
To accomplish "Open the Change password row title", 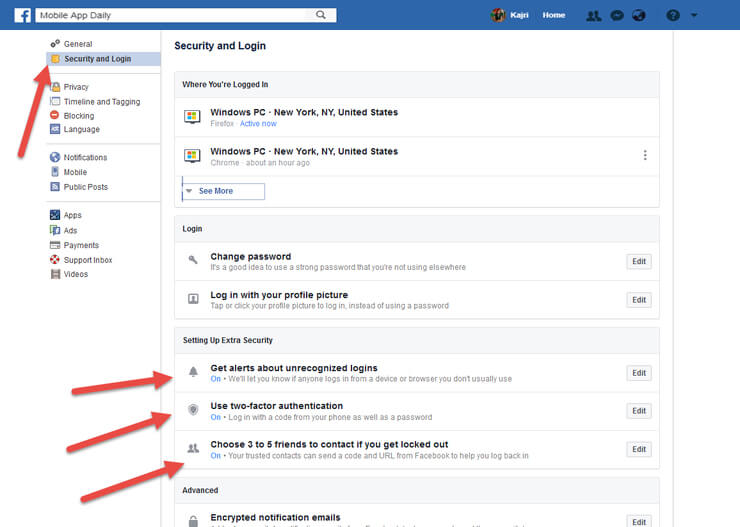I will coord(251,257).
